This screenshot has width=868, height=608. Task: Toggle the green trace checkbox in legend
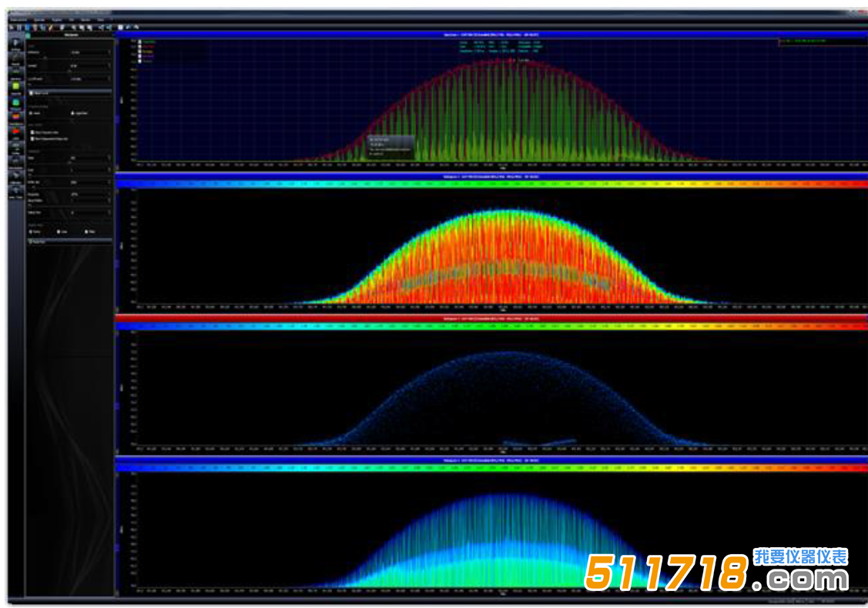point(139,42)
